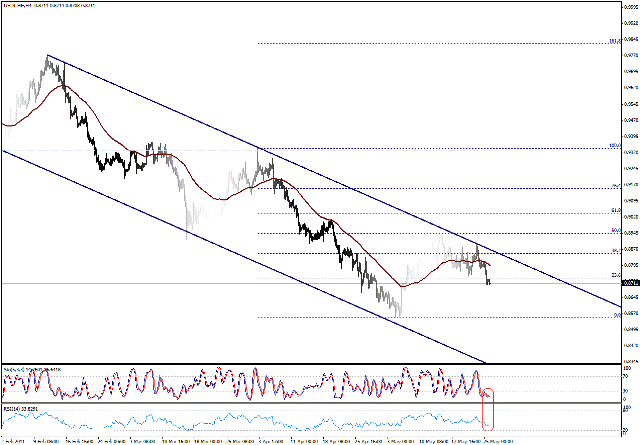Click the highest price peak candle
This screenshot has height=445, width=640.
pyautogui.click(x=47, y=58)
